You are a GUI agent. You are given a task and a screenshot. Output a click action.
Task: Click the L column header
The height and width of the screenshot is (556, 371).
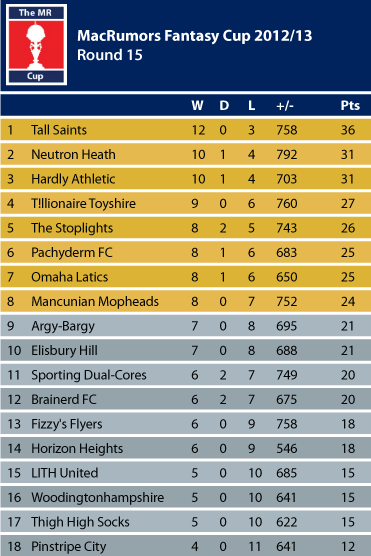pos(251,106)
